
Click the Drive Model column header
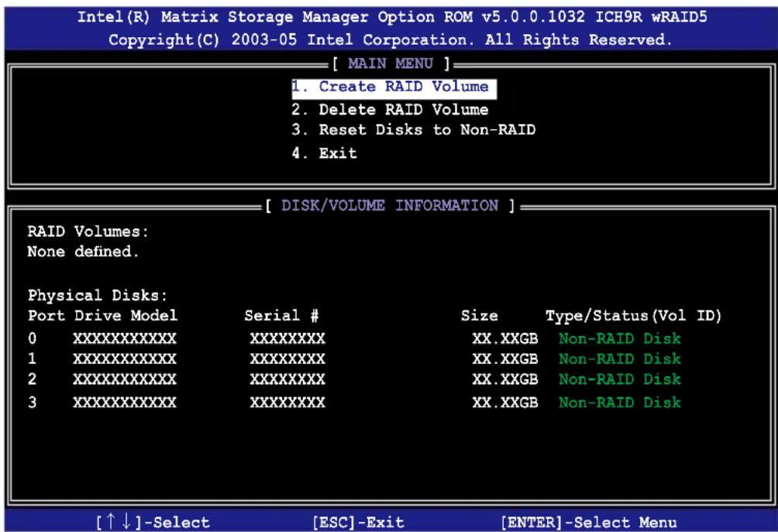coord(126,316)
